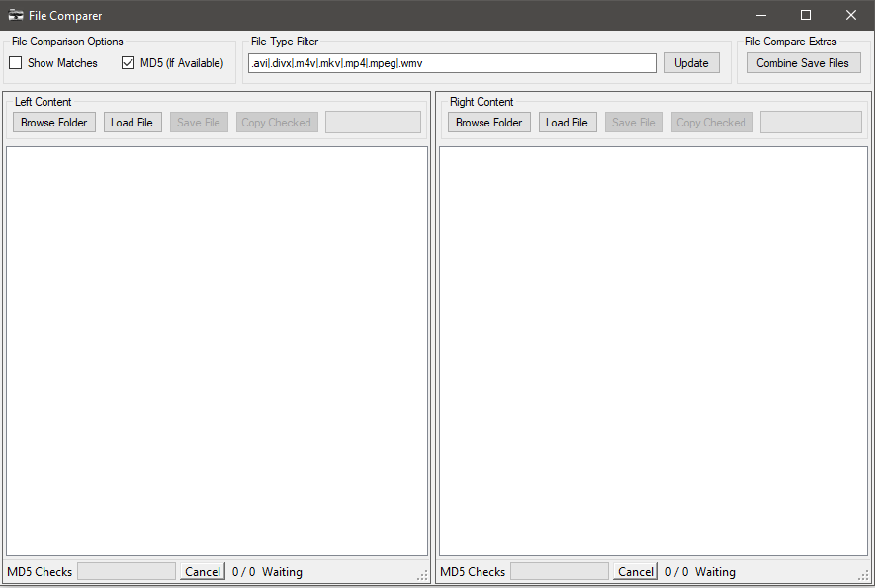The width and height of the screenshot is (875, 588).
Task: Click the Left Content list area
Action: (217, 351)
